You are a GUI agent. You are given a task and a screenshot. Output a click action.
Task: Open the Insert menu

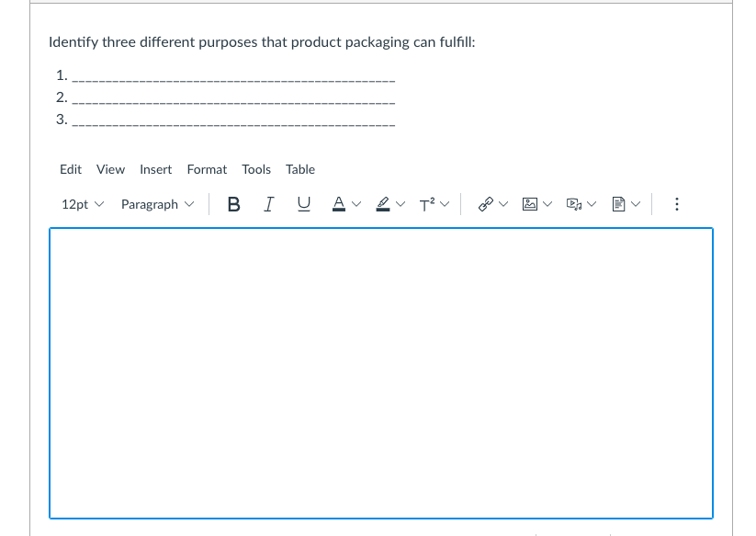coord(156,169)
